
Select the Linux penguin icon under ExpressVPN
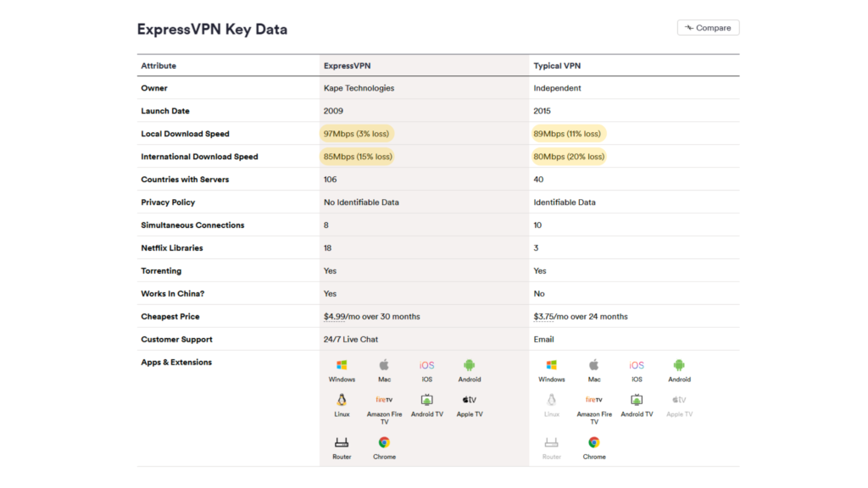tap(342, 400)
